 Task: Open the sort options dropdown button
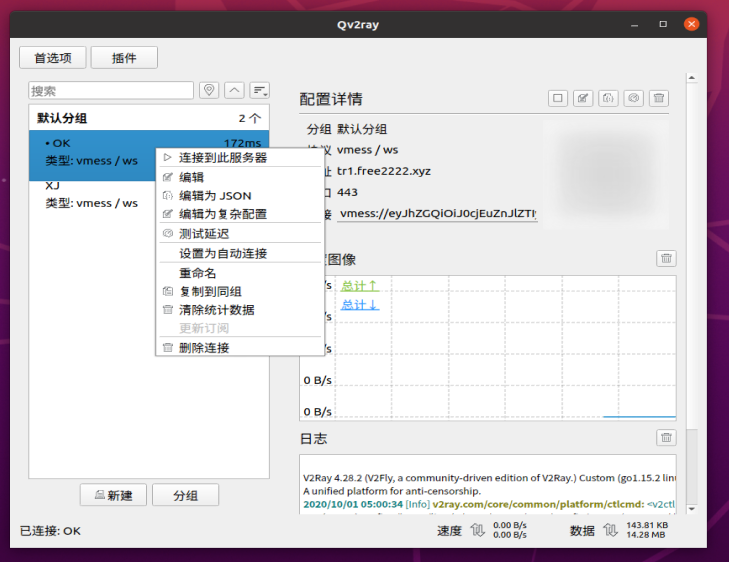(x=259, y=90)
